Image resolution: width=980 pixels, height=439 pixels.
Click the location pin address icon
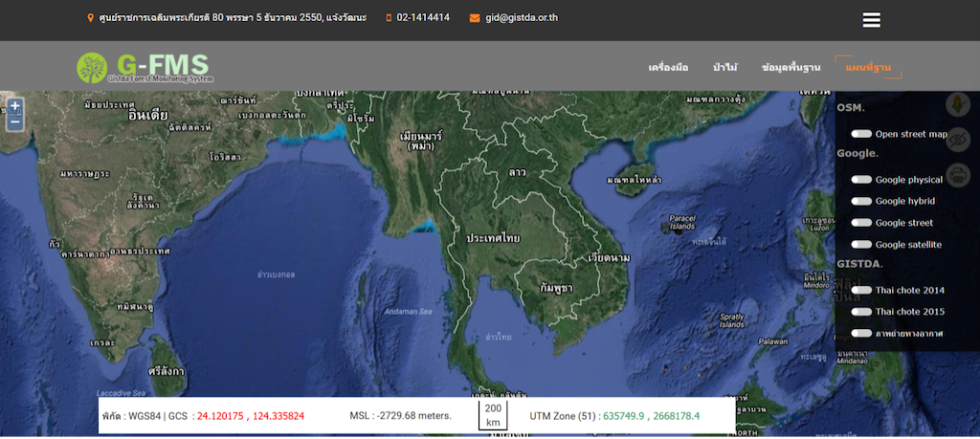pos(90,18)
